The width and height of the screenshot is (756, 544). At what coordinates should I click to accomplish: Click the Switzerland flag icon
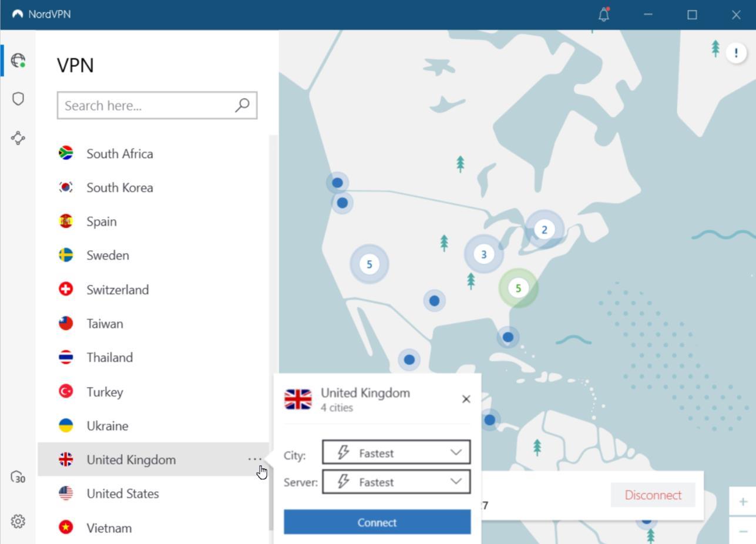[66, 289]
